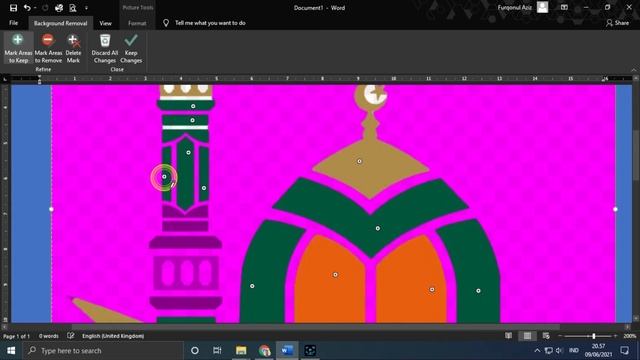
Task: Open the File tab
Action: tap(13, 23)
